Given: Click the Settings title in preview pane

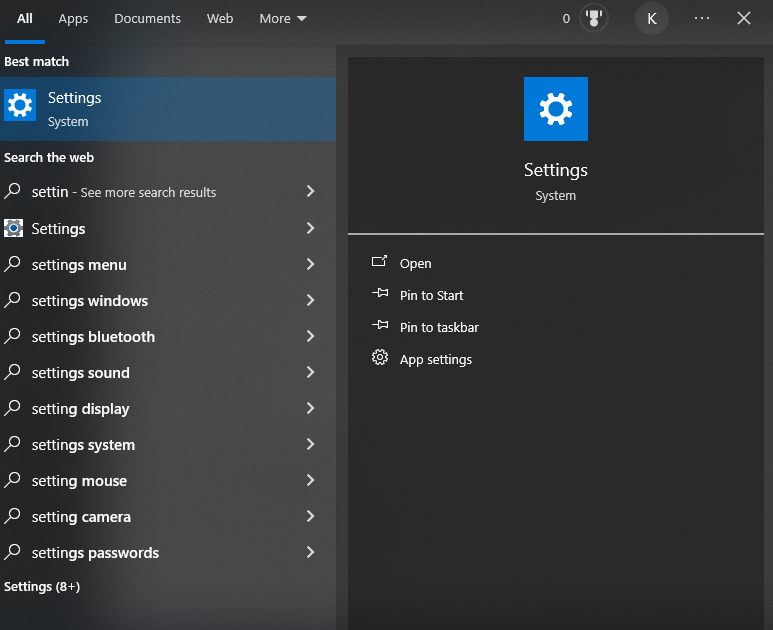Looking at the screenshot, I should coord(556,170).
